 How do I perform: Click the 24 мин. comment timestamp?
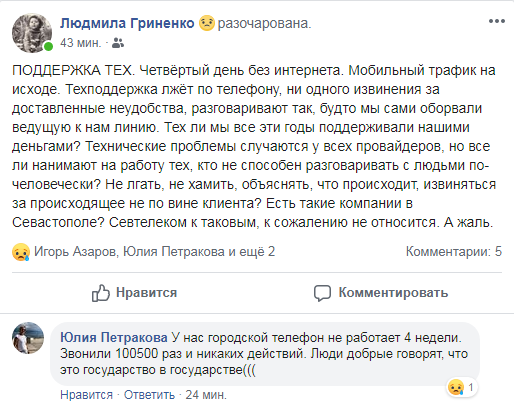(x=206, y=395)
